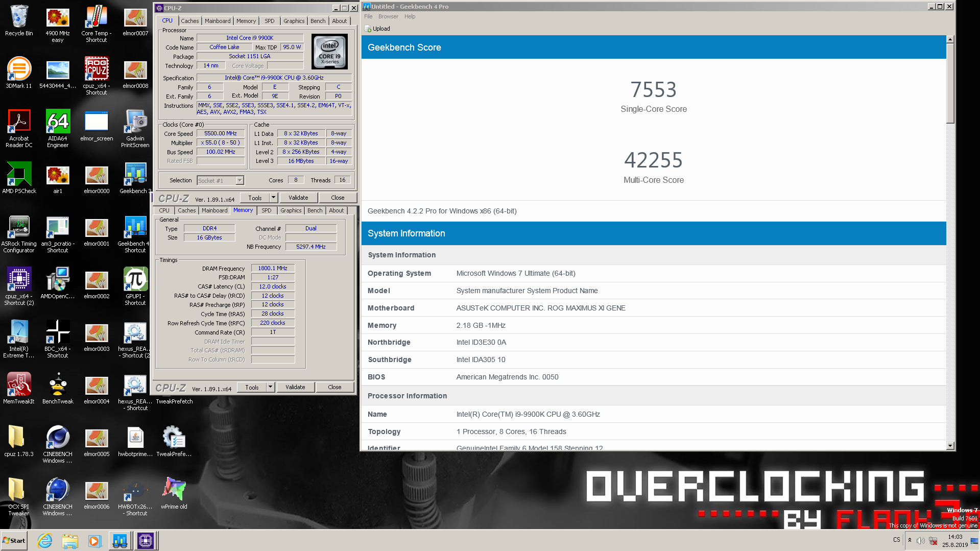Click the CS language indicator in tray

tap(897, 540)
